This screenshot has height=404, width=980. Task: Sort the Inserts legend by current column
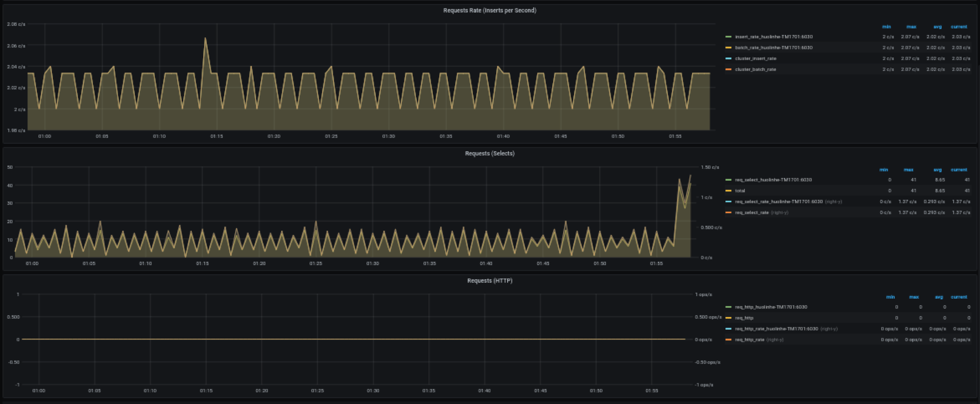tap(959, 27)
